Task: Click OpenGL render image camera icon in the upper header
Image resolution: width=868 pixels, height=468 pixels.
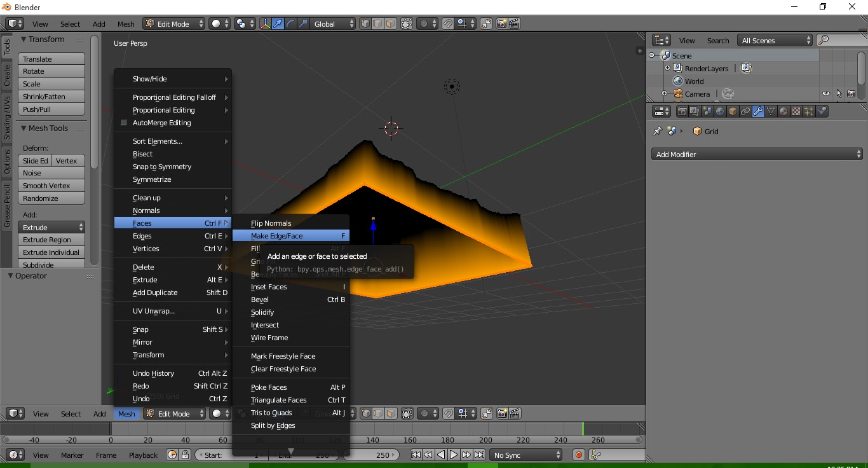Action: point(501,24)
